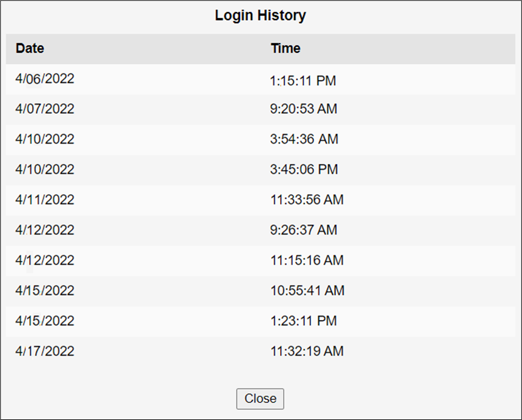Select the 4/17/2022 date cell
Image resolution: width=522 pixels, height=420 pixels.
point(45,352)
